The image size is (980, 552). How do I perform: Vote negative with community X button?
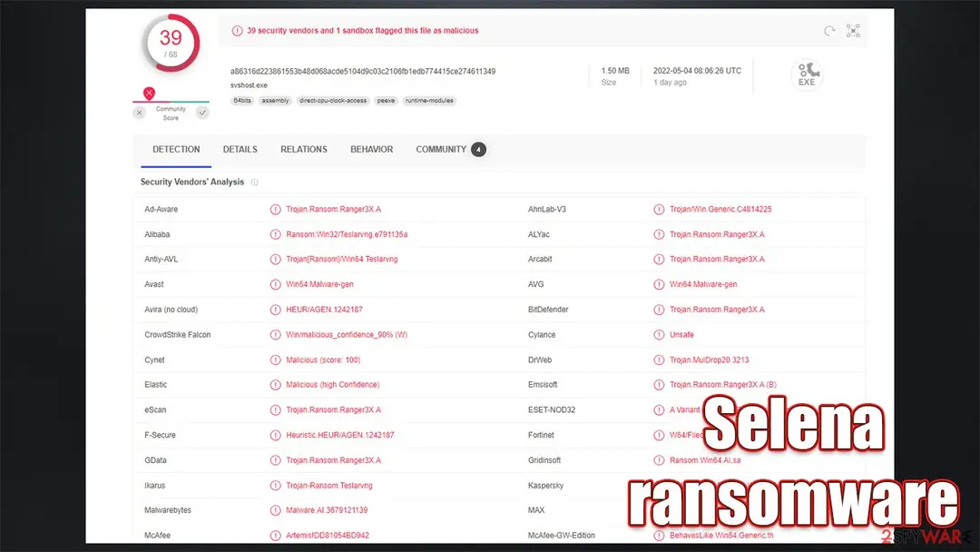pos(140,113)
